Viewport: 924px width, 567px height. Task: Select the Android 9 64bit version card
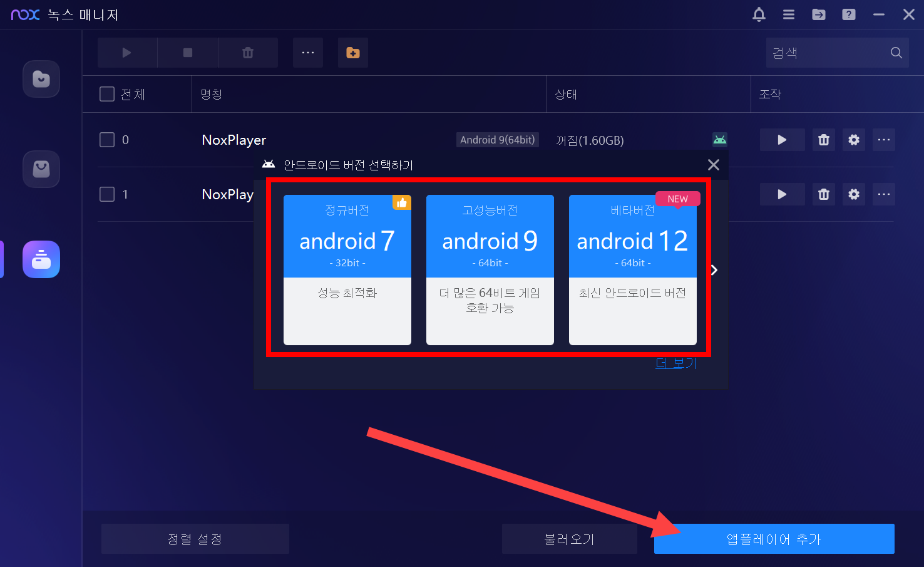click(x=490, y=270)
